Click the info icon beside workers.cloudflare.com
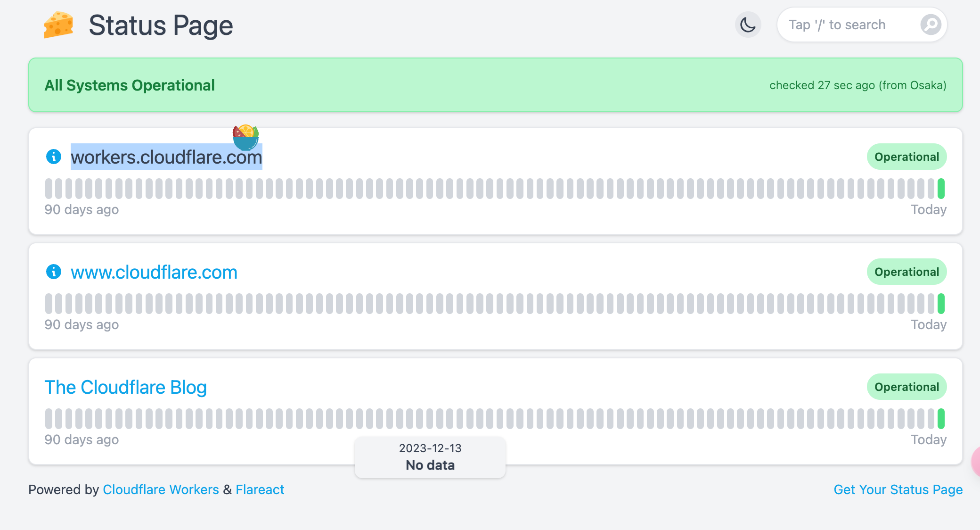 coord(54,157)
